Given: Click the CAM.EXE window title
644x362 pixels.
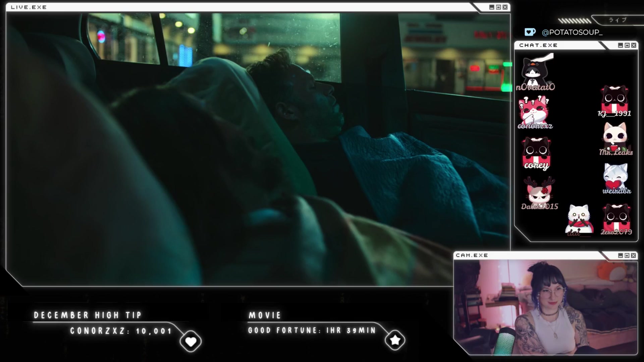Looking at the screenshot, I should pos(472,255).
